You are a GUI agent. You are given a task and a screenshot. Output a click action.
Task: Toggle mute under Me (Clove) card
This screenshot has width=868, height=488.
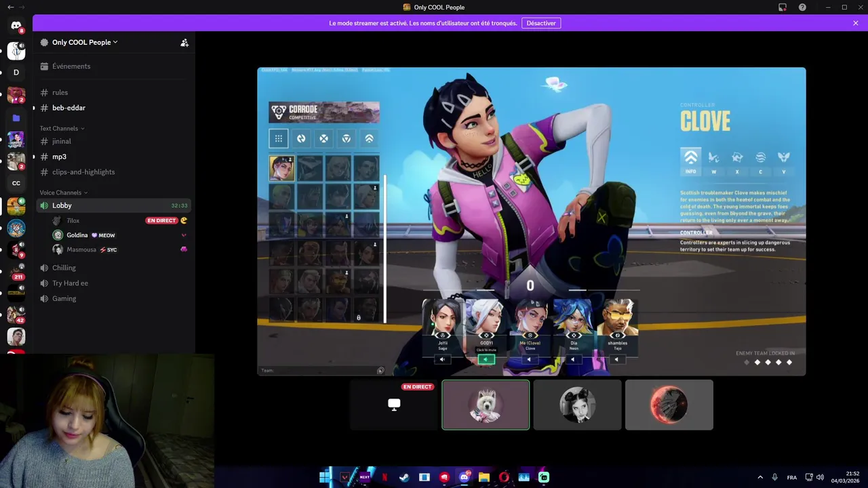coord(530,359)
